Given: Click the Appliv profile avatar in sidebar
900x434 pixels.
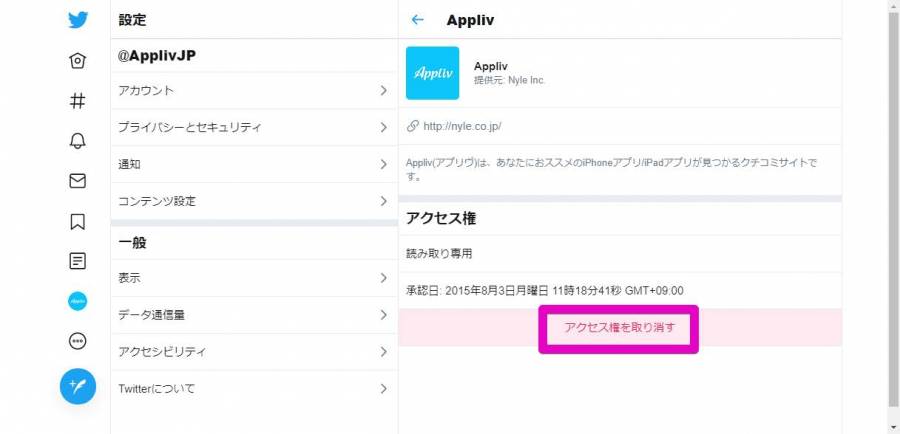Looking at the screenshot, I should pos(77,301).
